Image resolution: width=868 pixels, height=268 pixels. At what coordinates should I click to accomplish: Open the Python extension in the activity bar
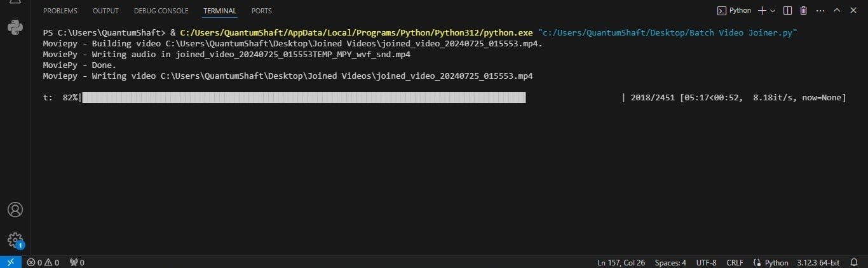coord(15,28)
